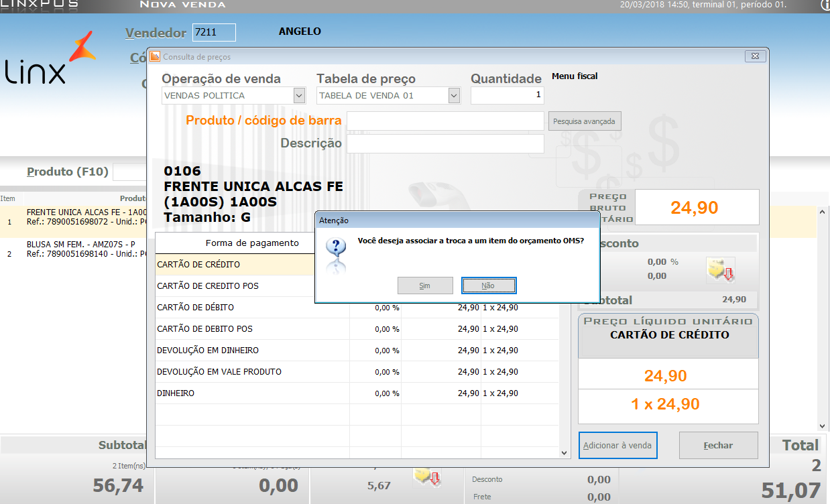Click the Quantidade field showing 1
The height and width of the screenshot is (504, 830).
[507, 95]
